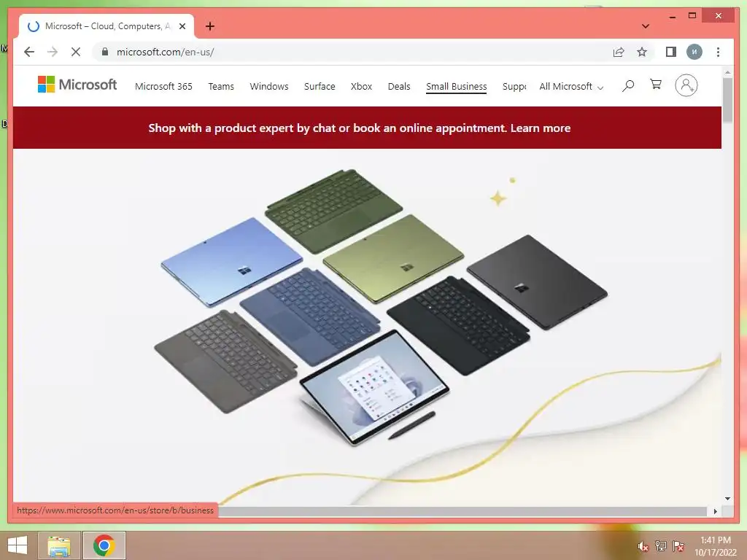Click the vertical scrollbar up arrow

click(x=727, y=72)
